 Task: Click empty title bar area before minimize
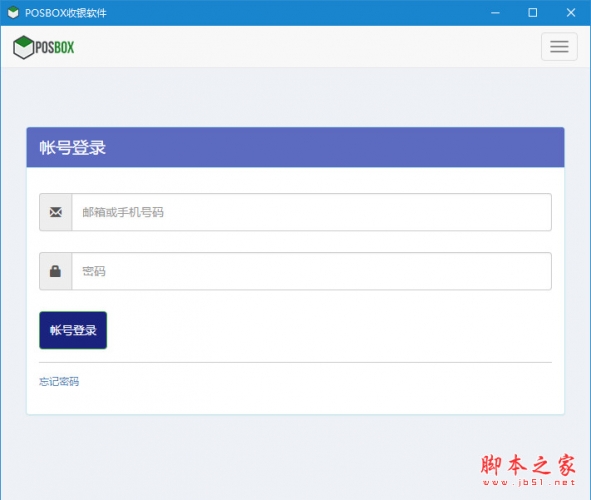tap(294, 13)
